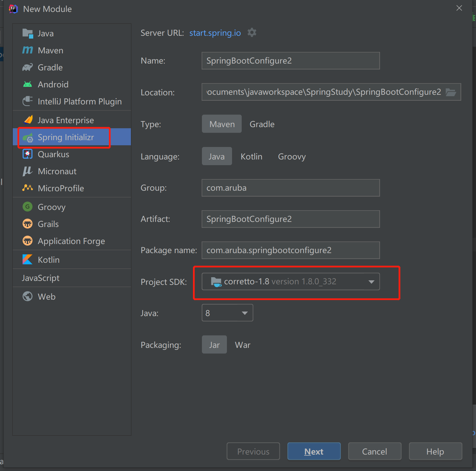
Task: Choose Java as language
Action: [x=217, y=156]
